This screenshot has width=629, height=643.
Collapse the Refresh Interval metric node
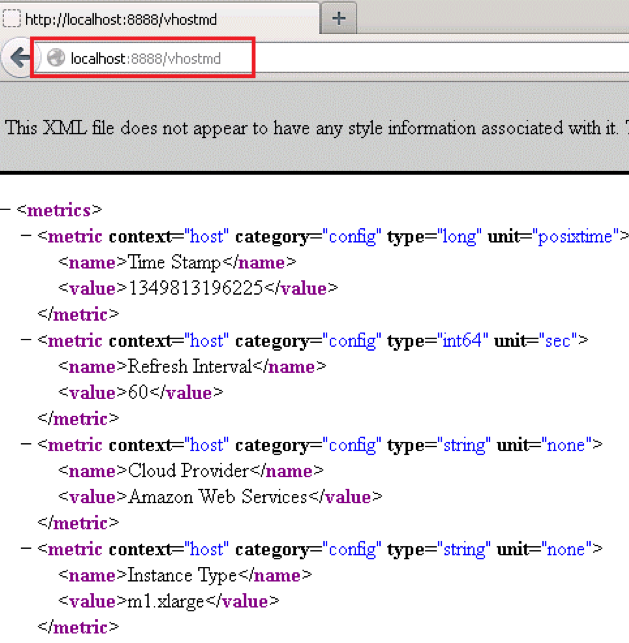click(x=26, y=341)
